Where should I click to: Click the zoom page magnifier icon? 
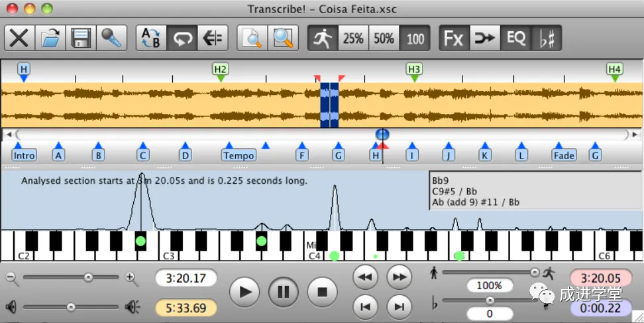[x=252, y=38]
